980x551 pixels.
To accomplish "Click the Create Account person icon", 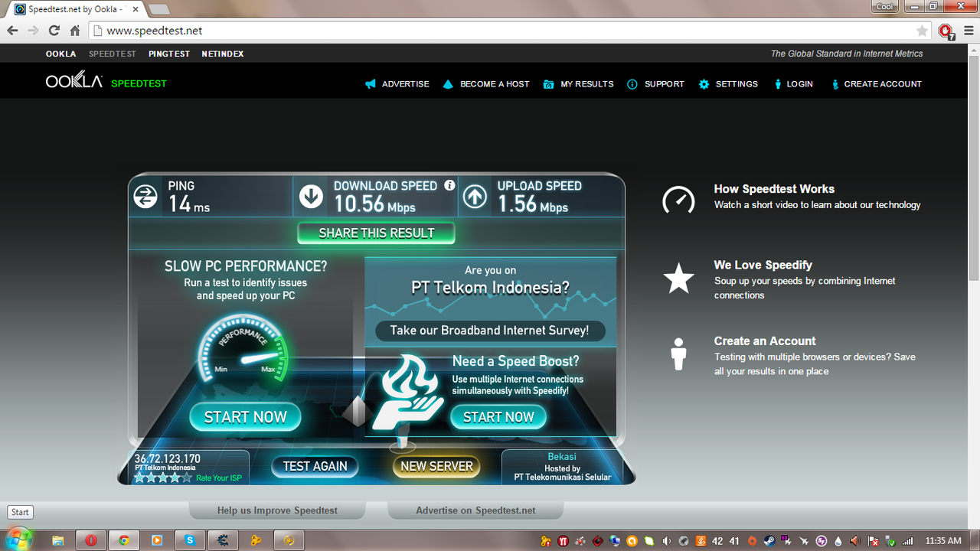I will click(x=835, y=84).
